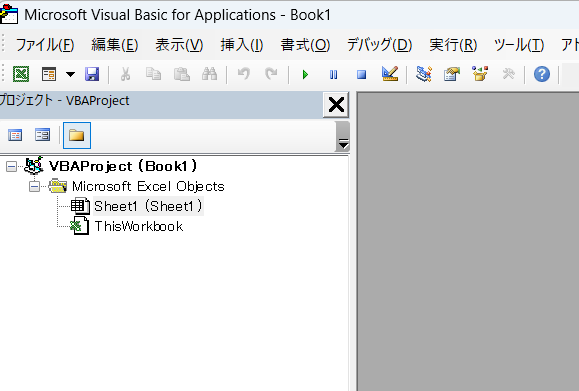Open the 編集(E) menu

[115, 45]
